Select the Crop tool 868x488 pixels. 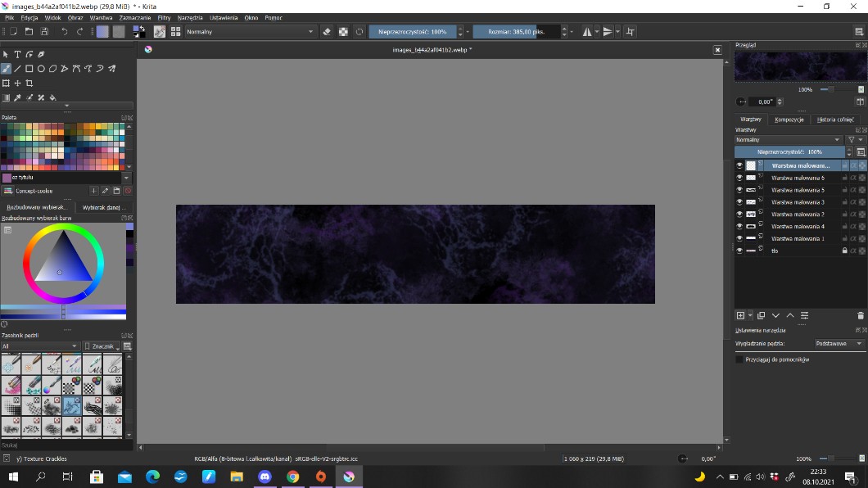pos(29,83)
